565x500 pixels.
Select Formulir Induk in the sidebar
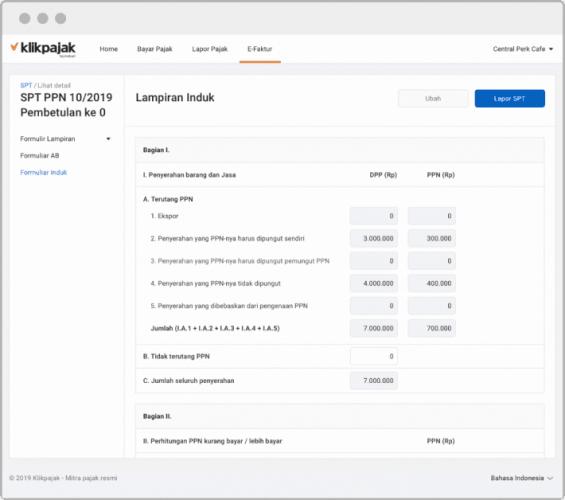(x=44, y=173)
